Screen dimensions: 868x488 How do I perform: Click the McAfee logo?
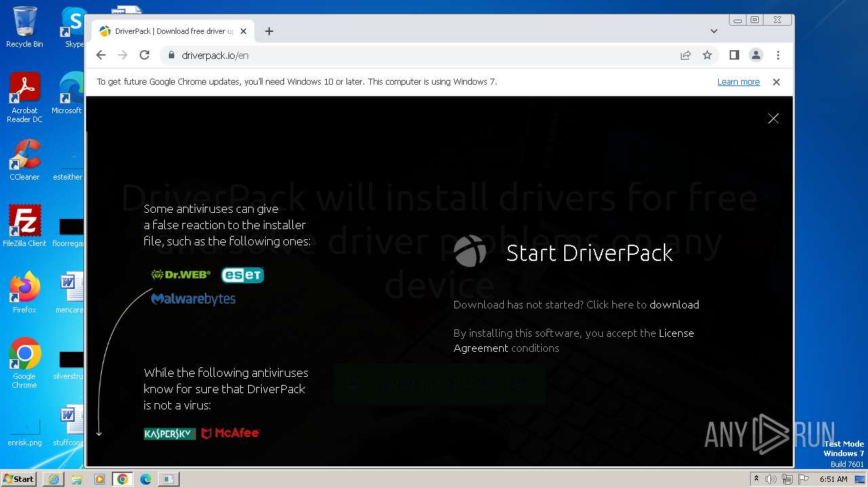(231, 433)
